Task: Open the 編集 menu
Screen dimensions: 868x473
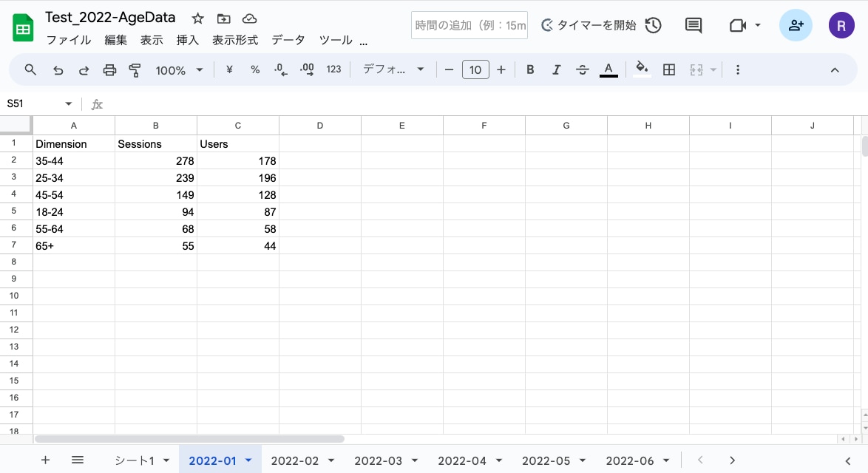Action: 115,40
